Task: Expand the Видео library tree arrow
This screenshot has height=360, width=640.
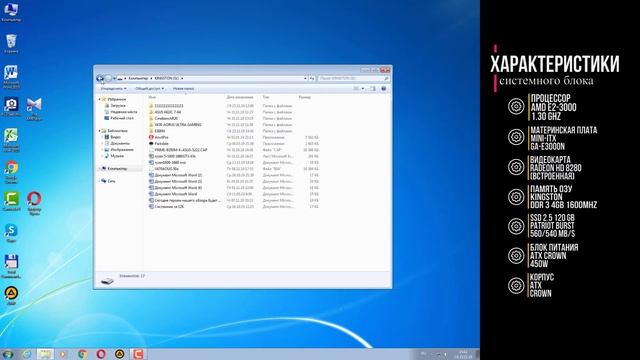Action: point(102,137)
